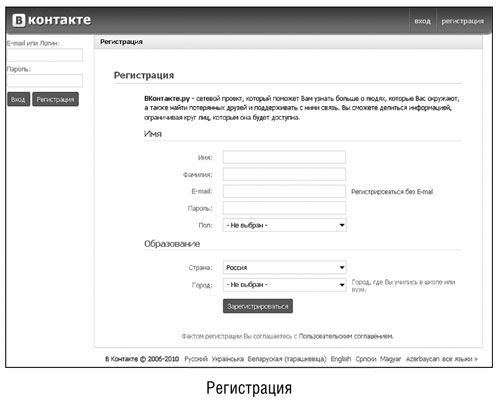Open the вход link in header

(x=422, y=21)
